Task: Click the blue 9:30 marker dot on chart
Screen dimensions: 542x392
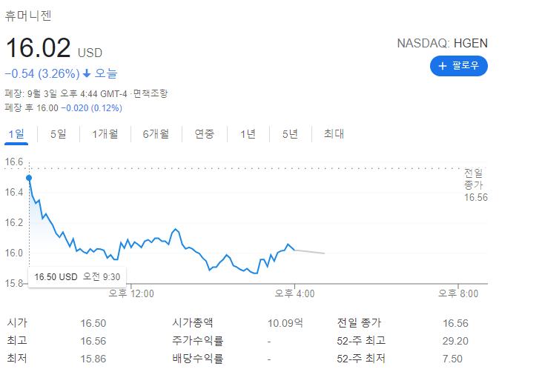Action: point(29,178)
